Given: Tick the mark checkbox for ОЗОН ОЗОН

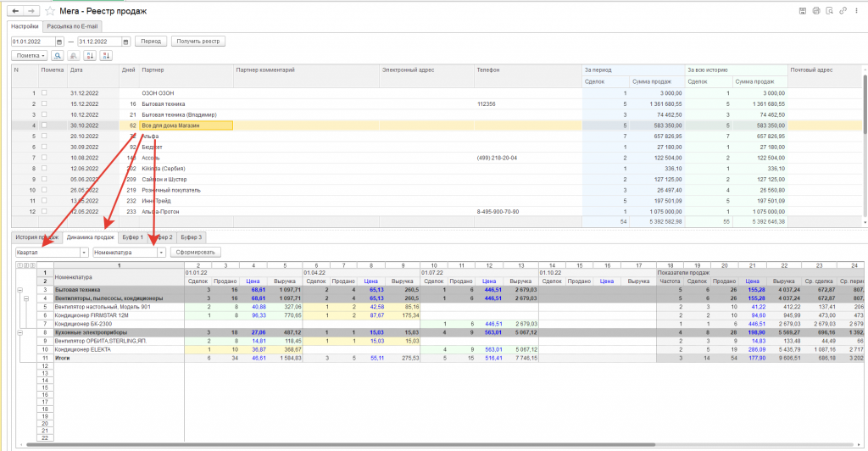Looking at the screenshot, I should pyautogui.click(x=44, y=93).
